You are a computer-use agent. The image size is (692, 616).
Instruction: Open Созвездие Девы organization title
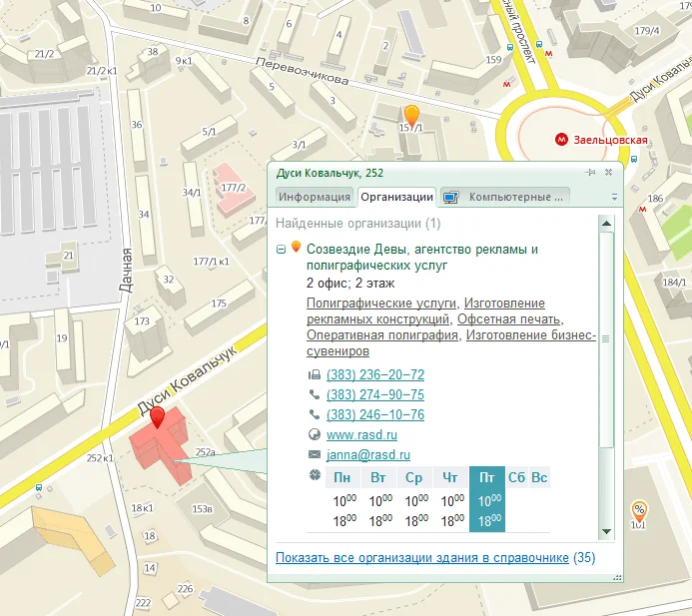(422, 258)
